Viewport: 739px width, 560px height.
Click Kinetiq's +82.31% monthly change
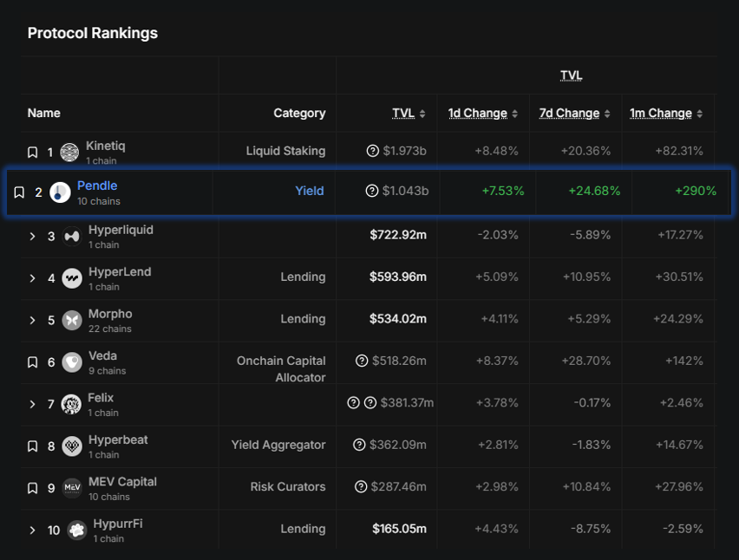click(679, 151)
